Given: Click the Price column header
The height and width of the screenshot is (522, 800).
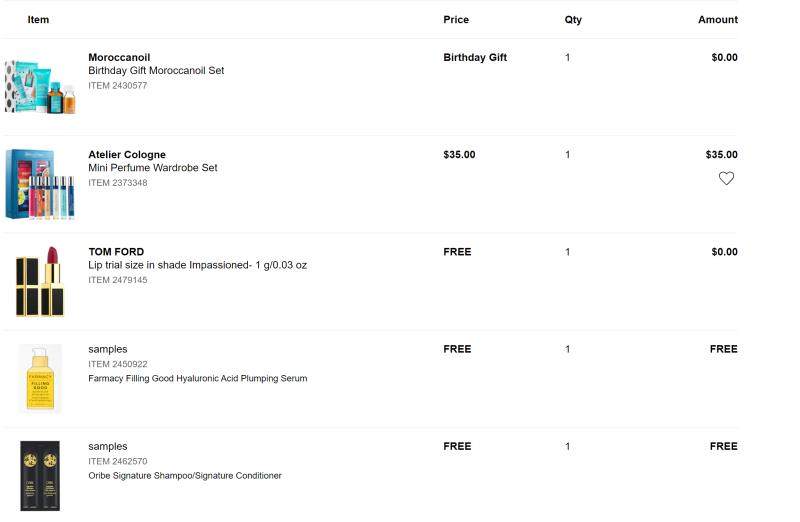Looking at the screenshot, I should pyautogui.click(x=456, y=20).
